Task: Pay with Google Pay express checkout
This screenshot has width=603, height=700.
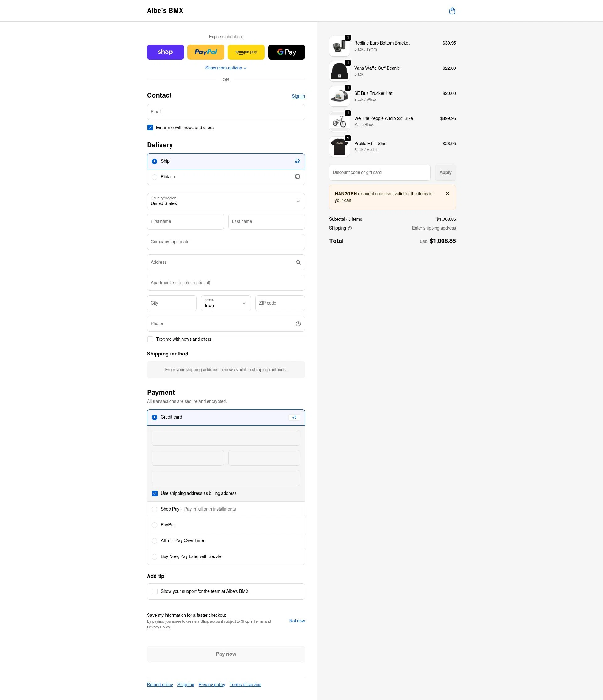Action: tap(286, 52)
